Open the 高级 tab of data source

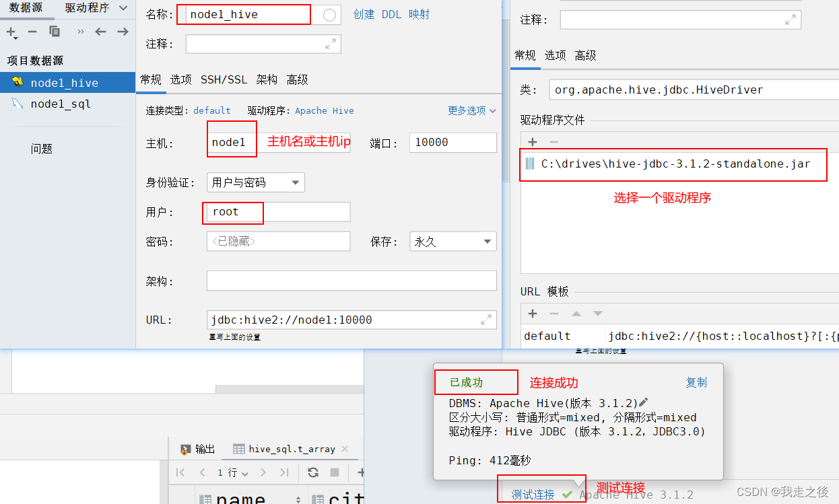click(297, 79)
